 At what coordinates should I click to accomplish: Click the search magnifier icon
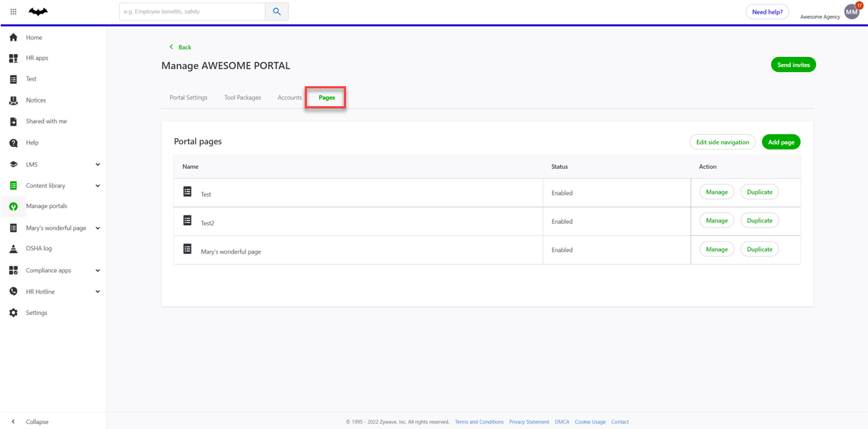[276, 11]
